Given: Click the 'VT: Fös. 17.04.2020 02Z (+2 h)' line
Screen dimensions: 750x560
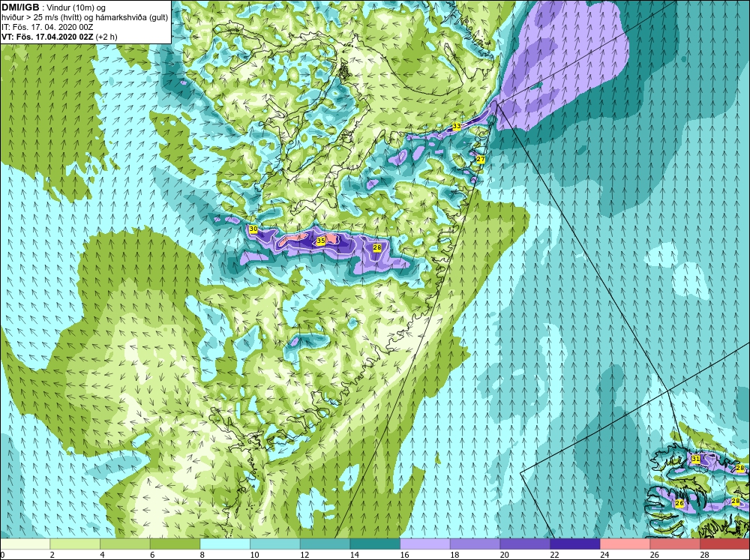Looking at the screenshot, I should [x=59, y=36].
